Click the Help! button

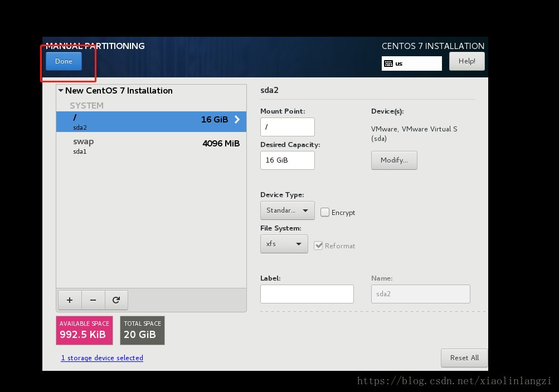click(x=466, y=61)
